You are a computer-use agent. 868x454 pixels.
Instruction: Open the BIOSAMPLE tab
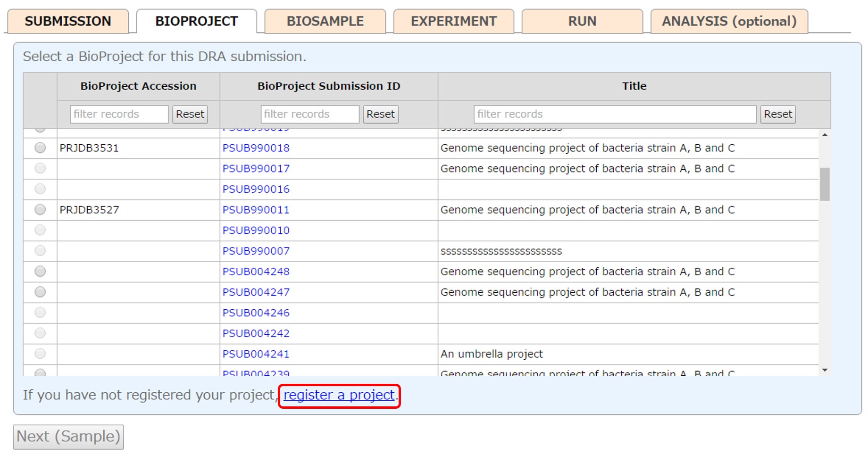click(x=325, y=22)
